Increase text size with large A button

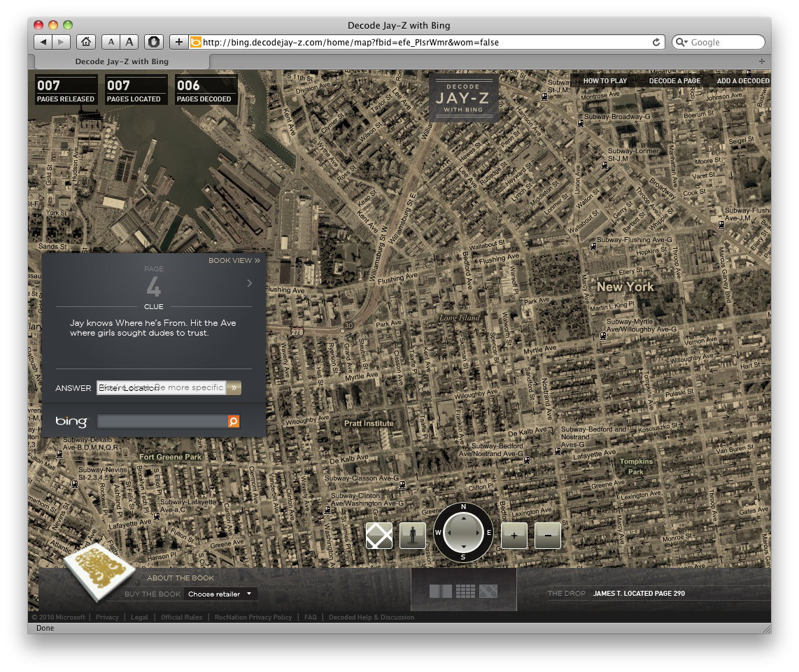coord(129,42)
